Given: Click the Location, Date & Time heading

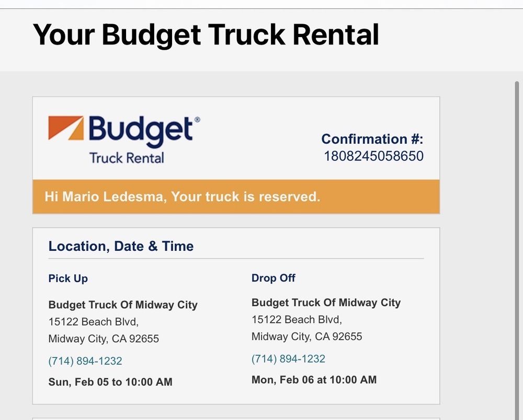Looking at the screenshot, I should tap(121, 245).
